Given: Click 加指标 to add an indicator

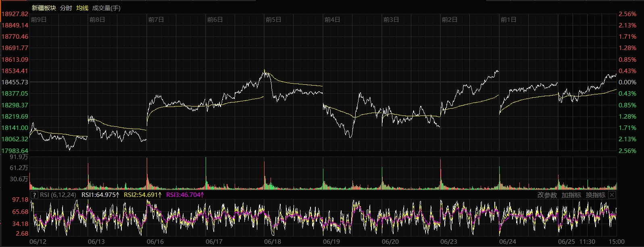Looking at the screenshot, I should click(x=571, y=195).
